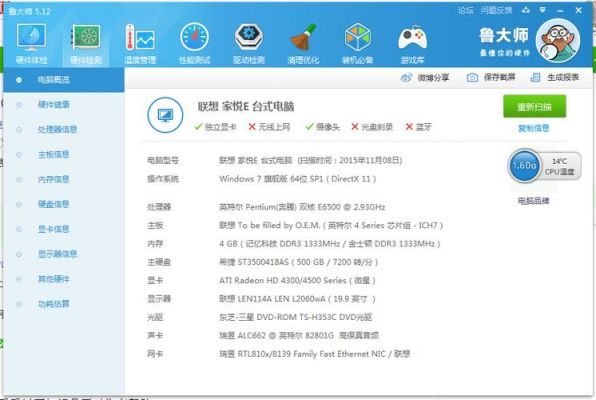The image size is (596, 400).
Task: Open 内存信息 in the sidebar
Action: (x=54, y=179)
